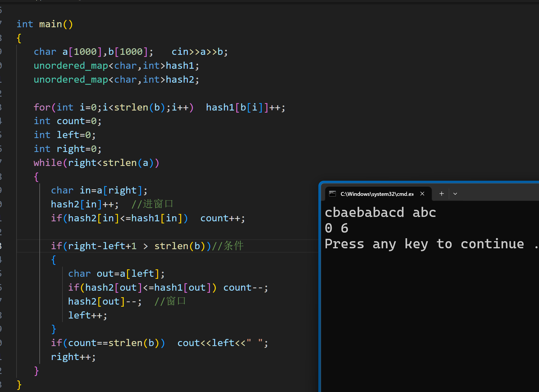Open a new terminal tab with plus button
Viewport: 539px width, 392px height.
coord(442,193)
